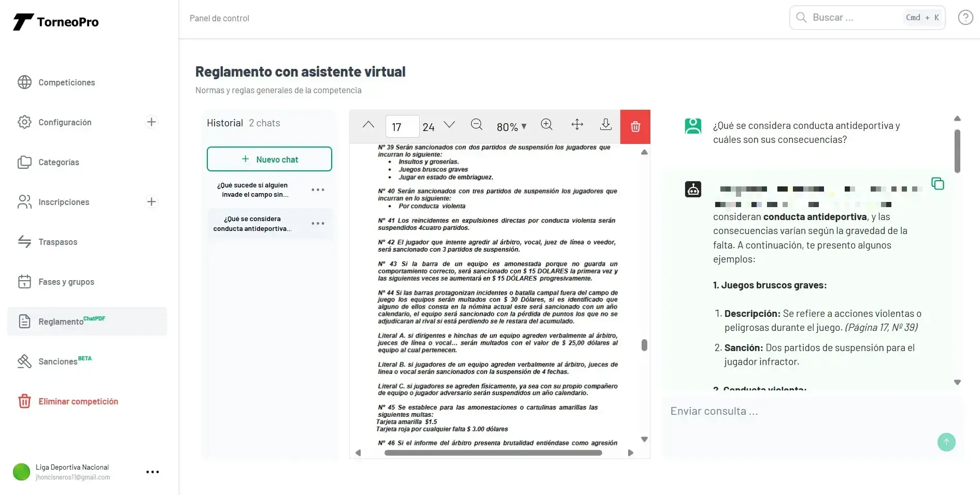Click the '(Página 17, Nº 39)' reference
The height and width of the screenshot is (495, 980).
(x=881, y=327)
